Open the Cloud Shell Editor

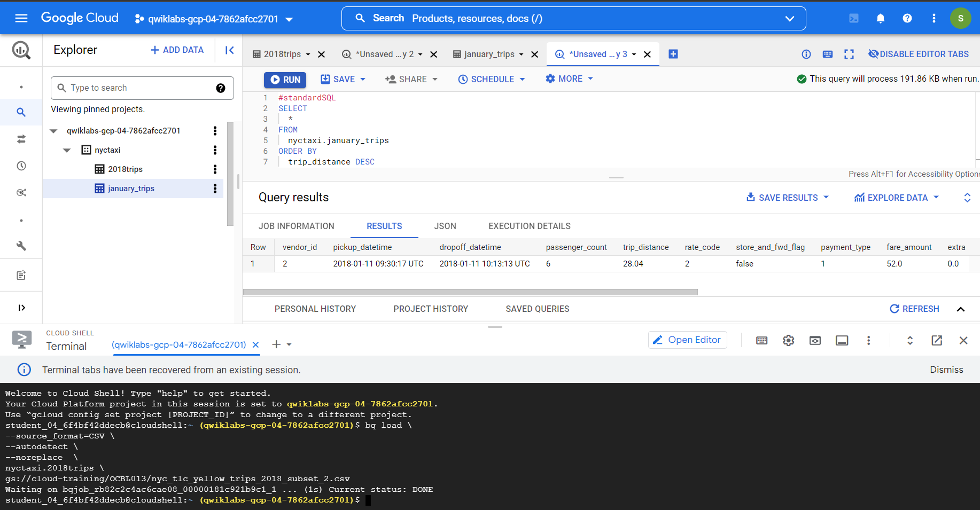pyautogui.click(x=687, y=340)
